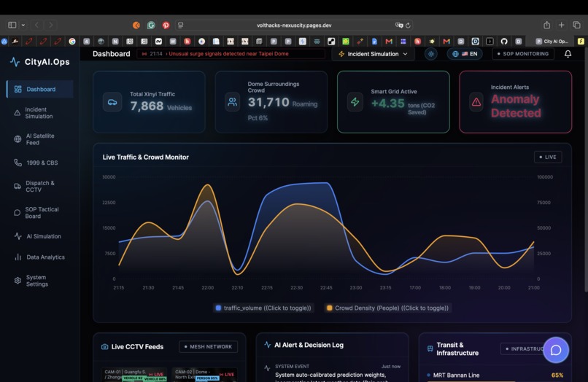Screen dimensions: 588x382
Task: Switch to the City AI Op... tab
Action: 552,42
